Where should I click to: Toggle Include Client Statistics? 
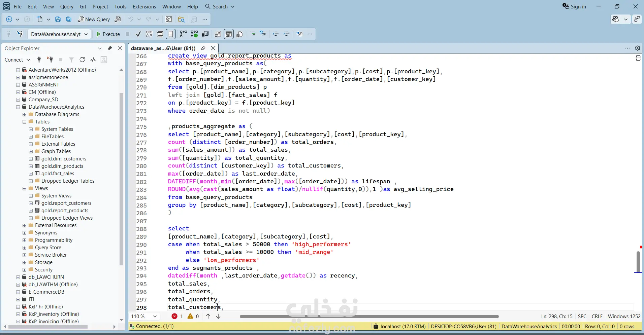coord(205,34)
